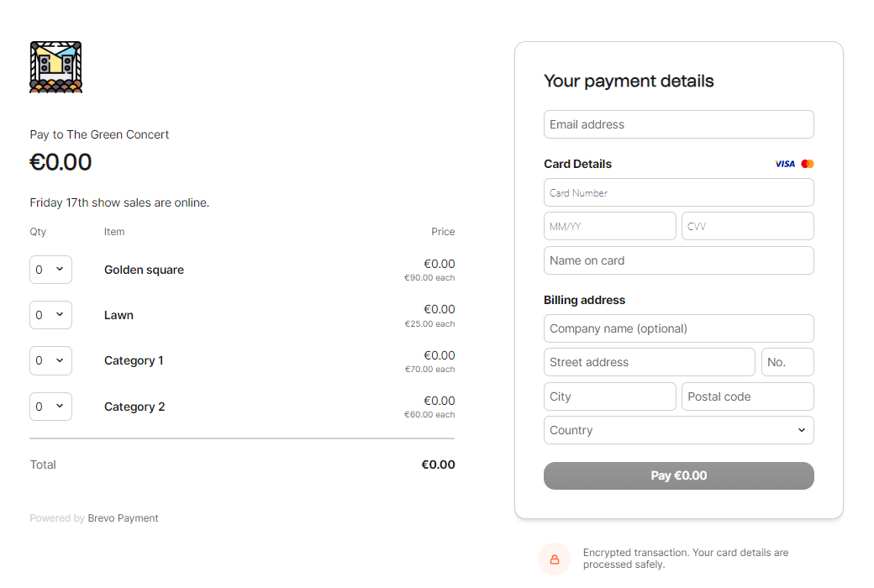
Task: Expand Category 1 quantity selector
Action: click(50, 360)
